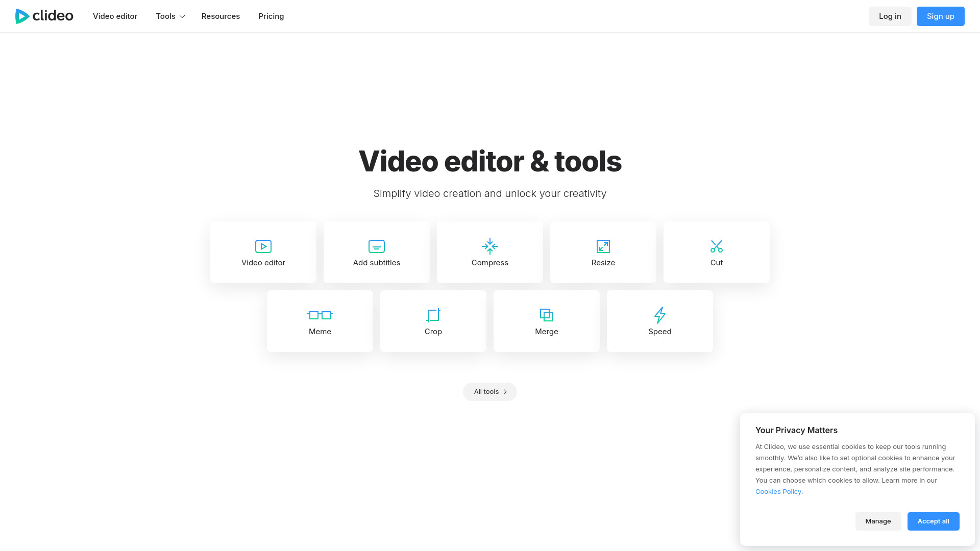
Task: Accept all cookies in privacy banner
Action: tap(933, 521)
